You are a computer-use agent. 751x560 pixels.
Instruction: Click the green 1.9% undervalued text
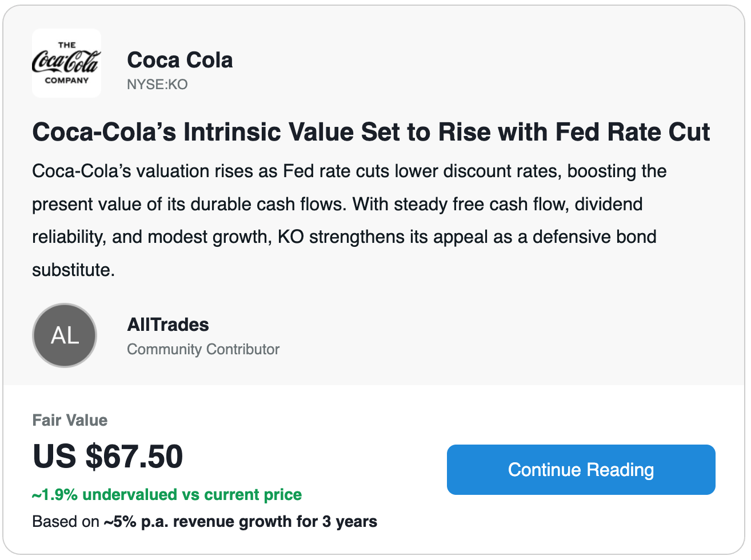167,494
